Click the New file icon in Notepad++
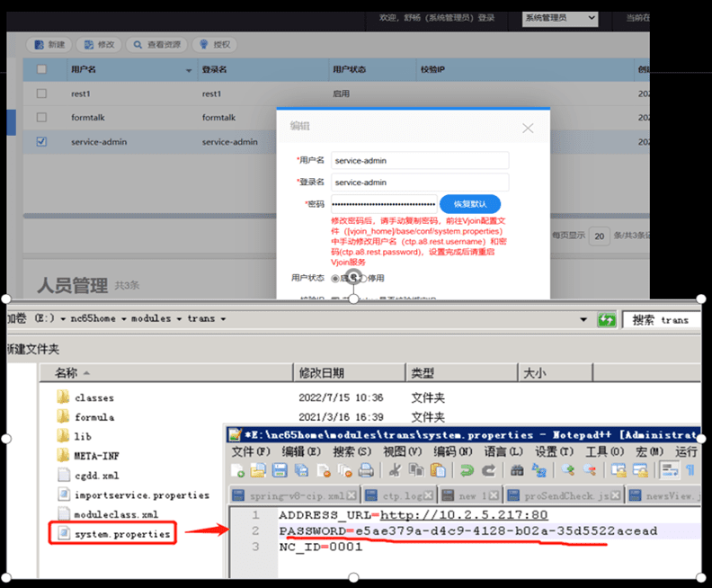 (x=237, y=470)
